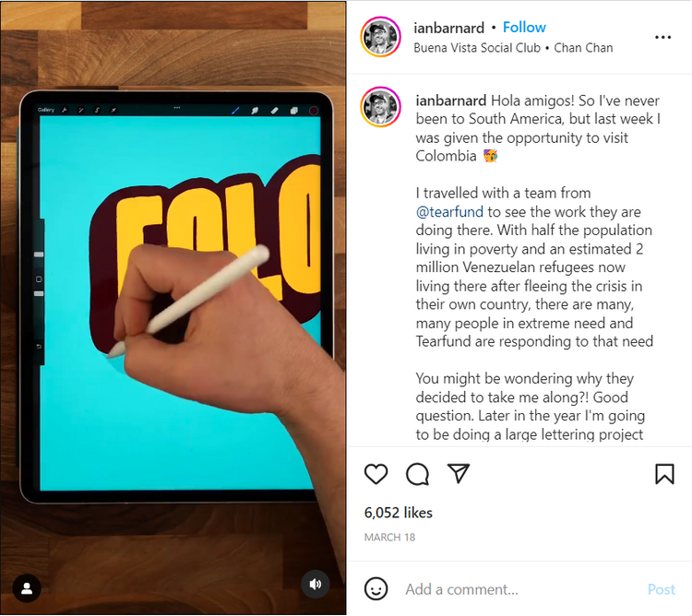
Task: View the 6,052 likes list
Action: pyautogui.click(x=398, y=513)
